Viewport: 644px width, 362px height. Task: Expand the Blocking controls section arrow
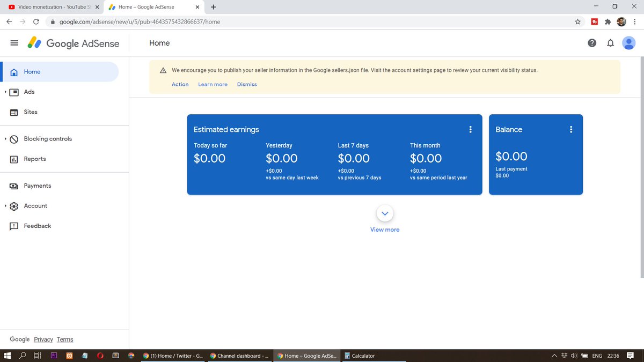point(5,139)
